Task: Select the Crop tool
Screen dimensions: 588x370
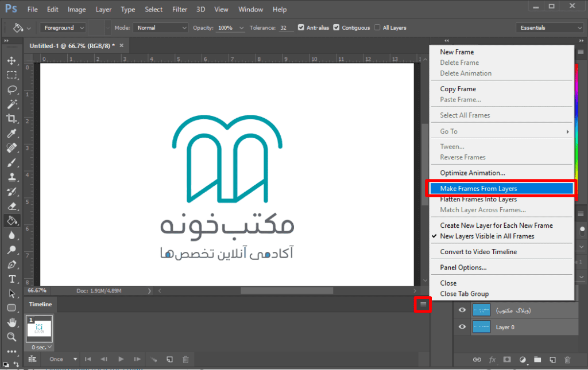Action: tap(11, 119)
